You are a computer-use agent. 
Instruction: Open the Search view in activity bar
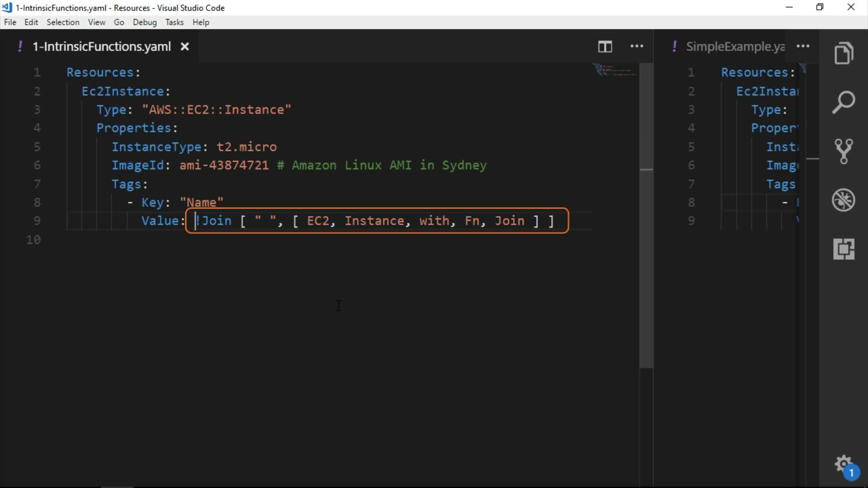844,102
